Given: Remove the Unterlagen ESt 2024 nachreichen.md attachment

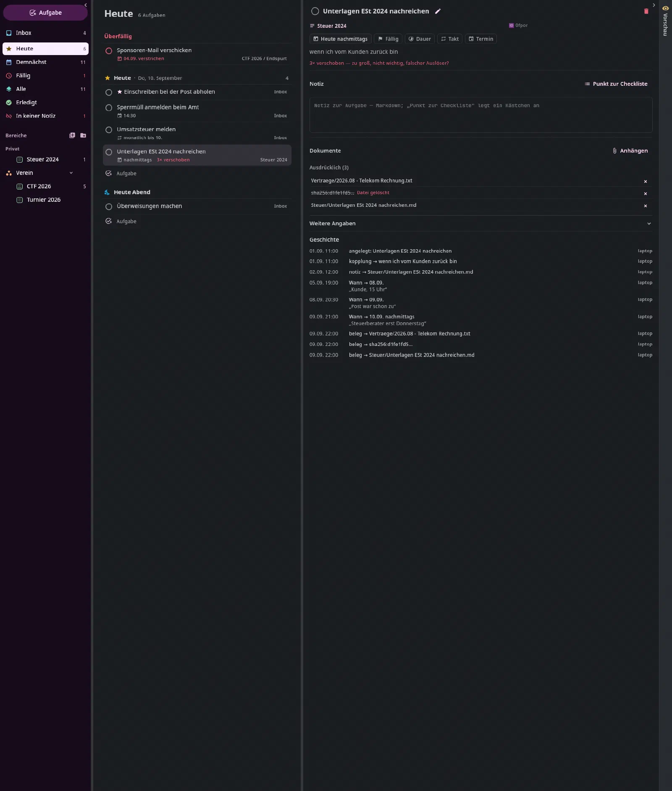Looking at the screenshot, I should pos(646,206).
